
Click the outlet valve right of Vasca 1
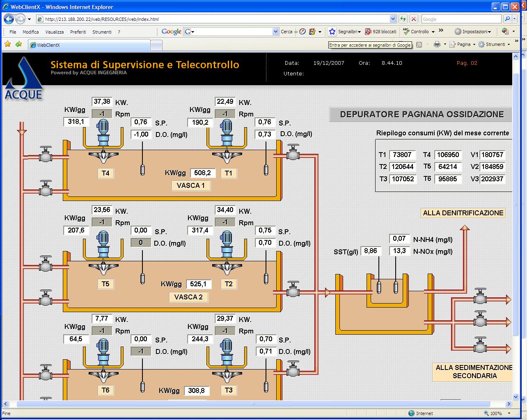click(x=293, y=153)
